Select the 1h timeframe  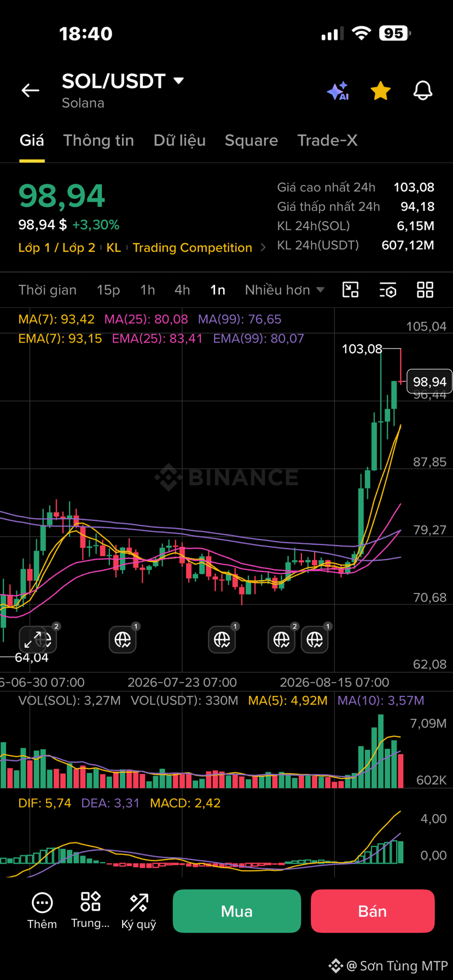point(147,290)
